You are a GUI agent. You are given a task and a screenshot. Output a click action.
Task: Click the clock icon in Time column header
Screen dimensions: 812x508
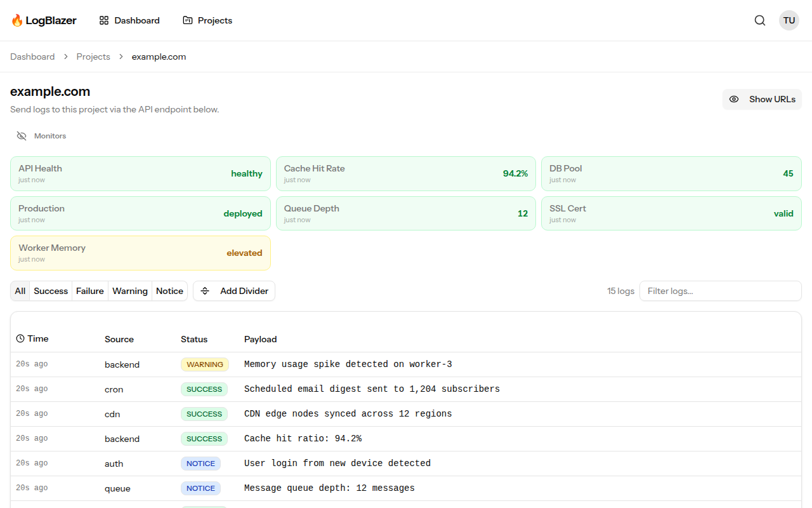(20, 339)
